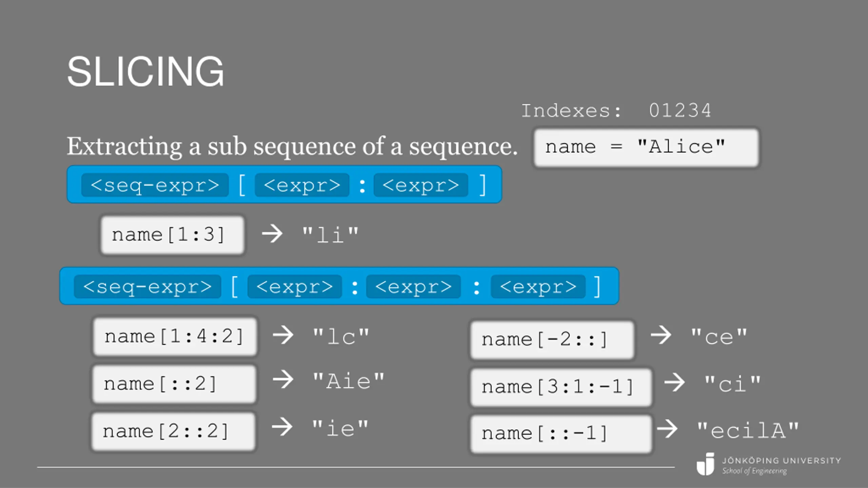Click the arrow after name[3:1:-1]
The height and width of the screenshot is (488, 868).
[x=674, y=383]
